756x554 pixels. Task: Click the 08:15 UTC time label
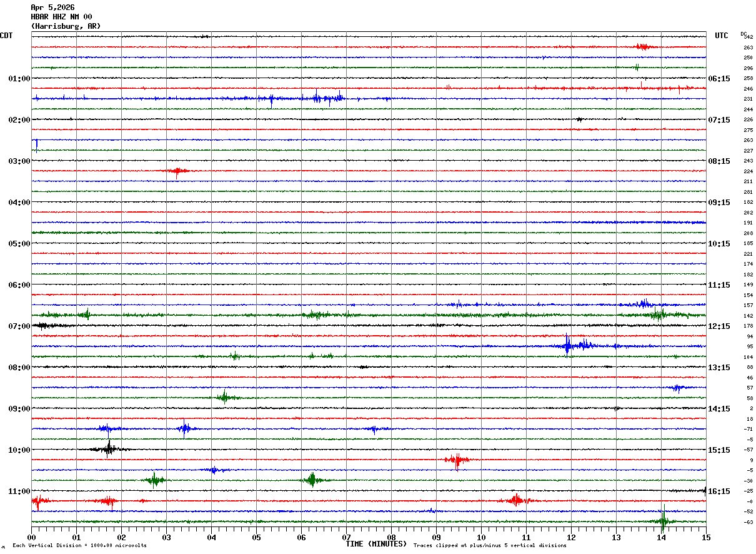[x=720, y=161]
